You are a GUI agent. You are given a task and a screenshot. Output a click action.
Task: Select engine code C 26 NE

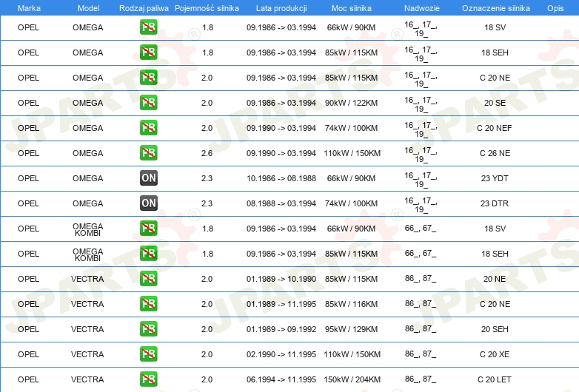coord(495,153)
